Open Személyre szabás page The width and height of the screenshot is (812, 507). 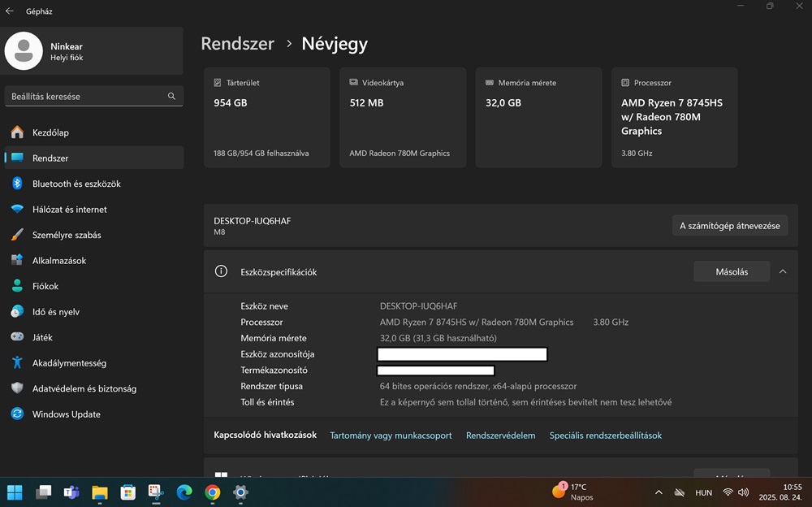click(67, 235)
